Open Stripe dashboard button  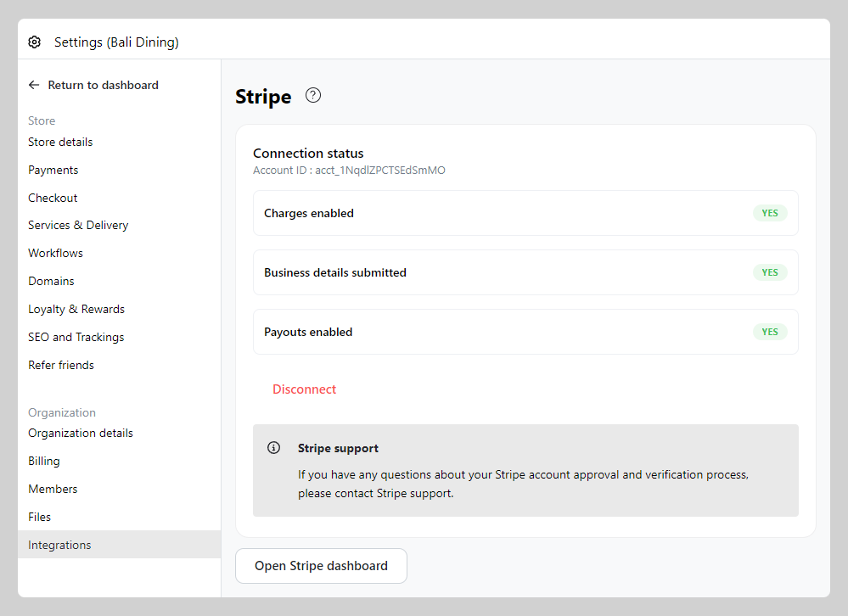tap(321, 566)
